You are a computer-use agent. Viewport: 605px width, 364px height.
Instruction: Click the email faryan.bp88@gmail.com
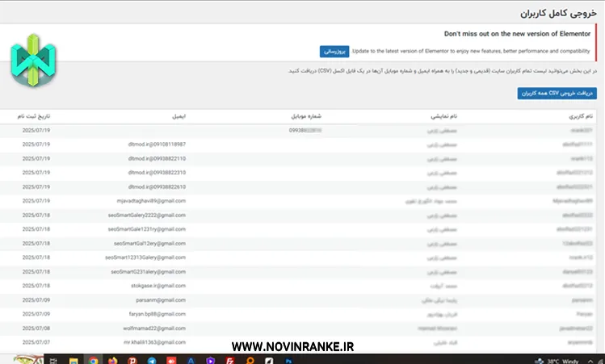[158, 314]
